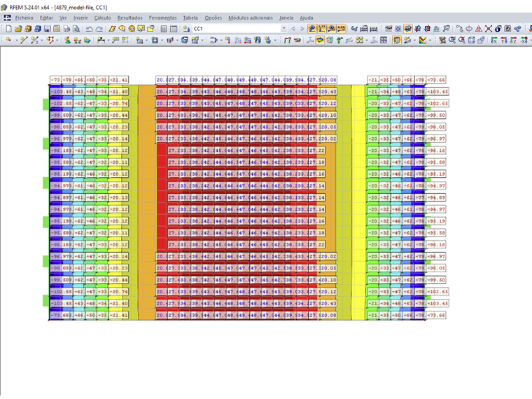The width and height of the screenshot is (532, 399).
Task: Select the load case CC1 combo box
Action: pyautogui.click(x=239, y=29)
